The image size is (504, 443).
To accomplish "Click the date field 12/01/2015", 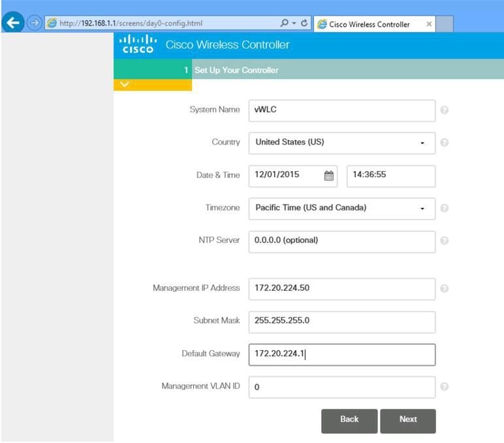I will click(293, 176).
